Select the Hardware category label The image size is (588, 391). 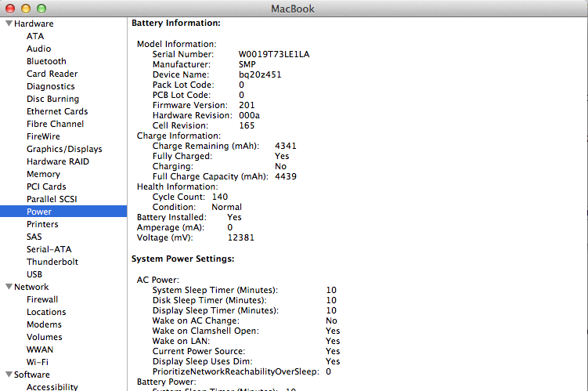34,24
